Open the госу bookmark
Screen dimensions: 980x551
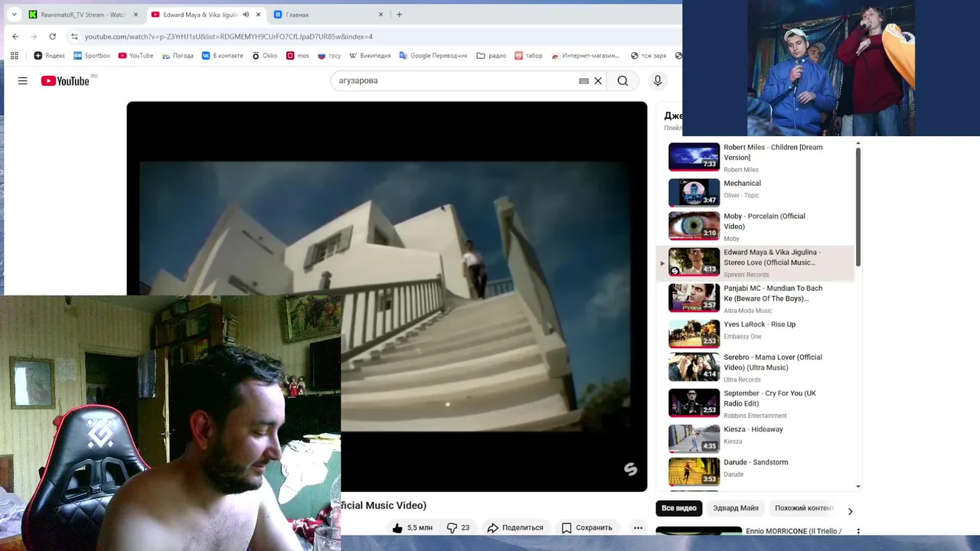329,55
